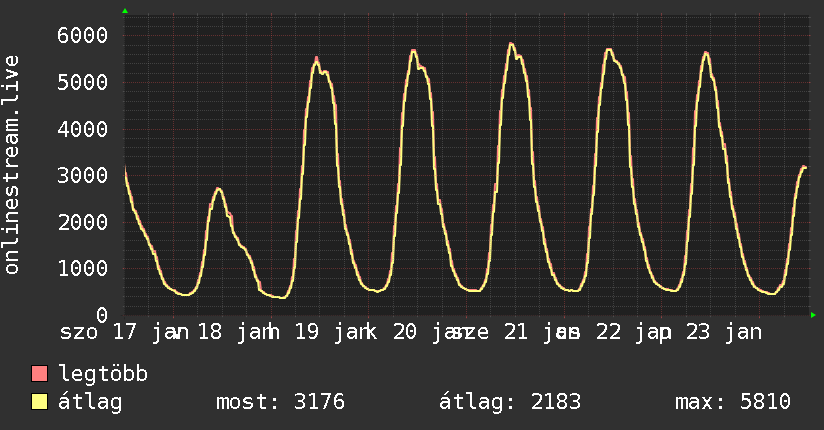
Task: Click the 3000 y-axis label
Action: tap(83, 175)
